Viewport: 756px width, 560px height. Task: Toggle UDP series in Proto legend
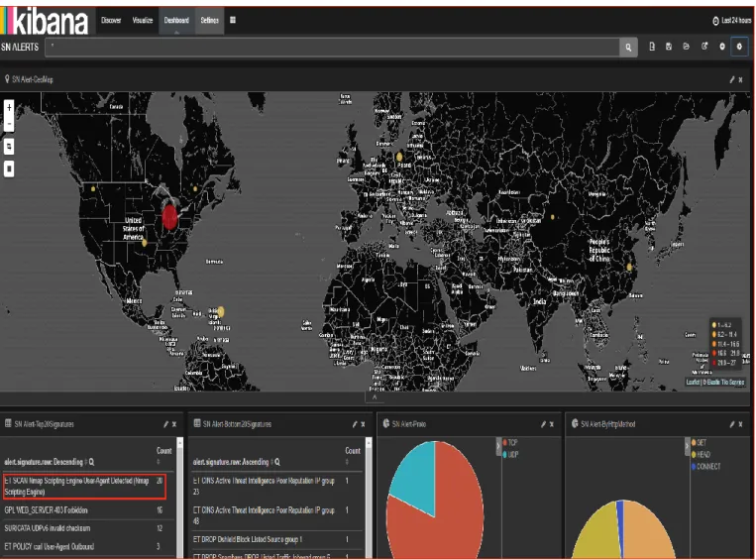[x=510, y=454]
